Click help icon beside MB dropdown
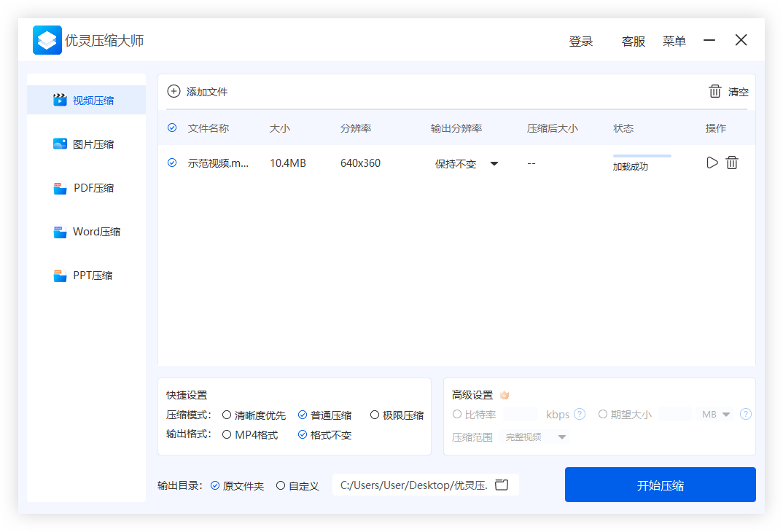 point(745,414)
